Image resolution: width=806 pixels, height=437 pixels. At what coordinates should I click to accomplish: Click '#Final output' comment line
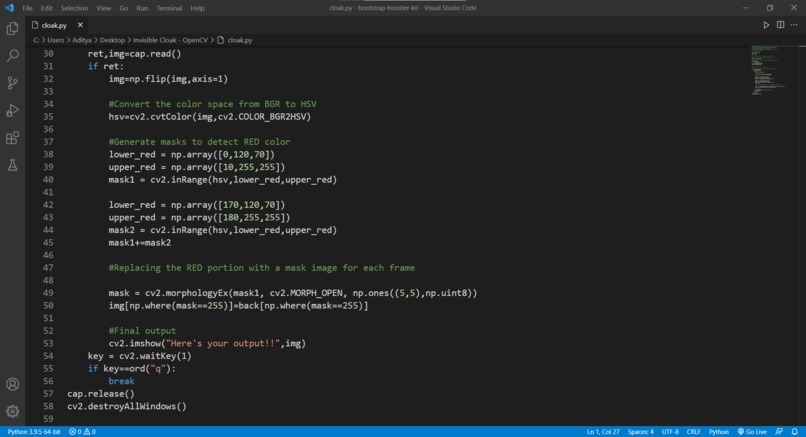(x=142, y=331)
